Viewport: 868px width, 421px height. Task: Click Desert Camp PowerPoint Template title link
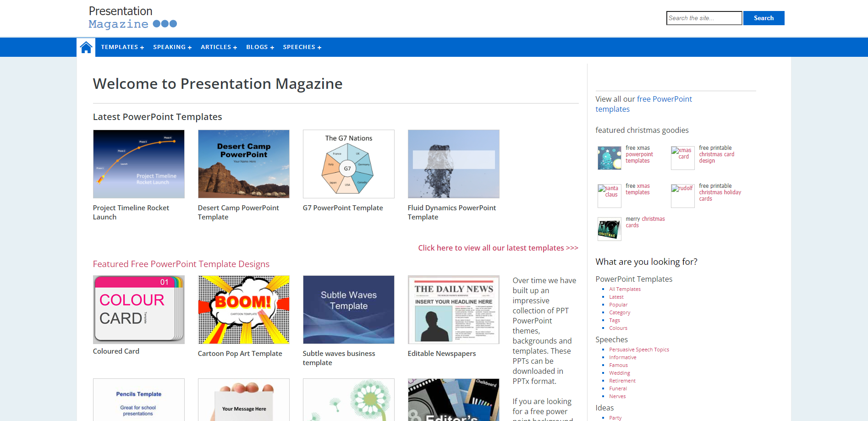(x=238, y=212)
